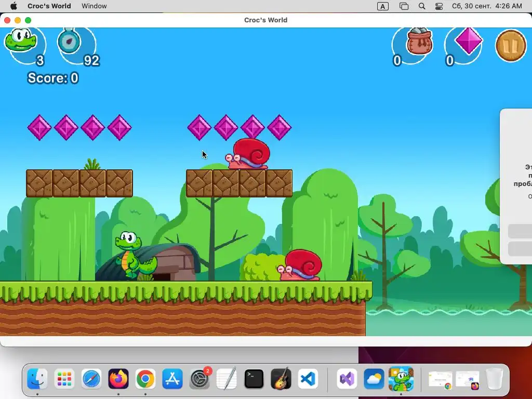Open the Apple menu
532x399 pixels.
[14, 6]
